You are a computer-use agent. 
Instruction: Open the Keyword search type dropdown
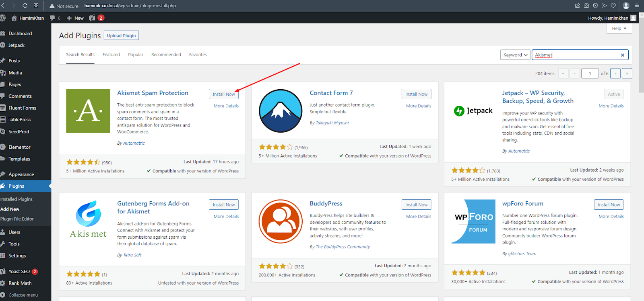(x=515, y=55)
